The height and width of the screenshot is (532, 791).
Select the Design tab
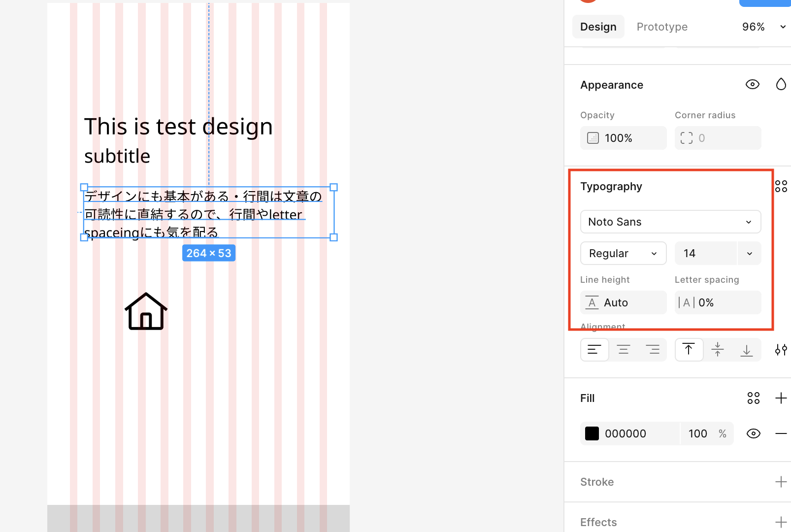coord(598,27)
